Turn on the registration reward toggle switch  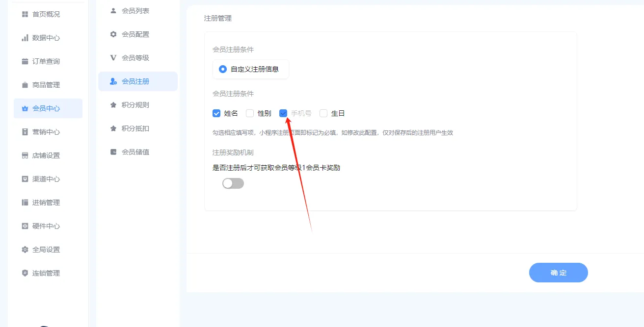pyautogui.click(x=233, y=183)
